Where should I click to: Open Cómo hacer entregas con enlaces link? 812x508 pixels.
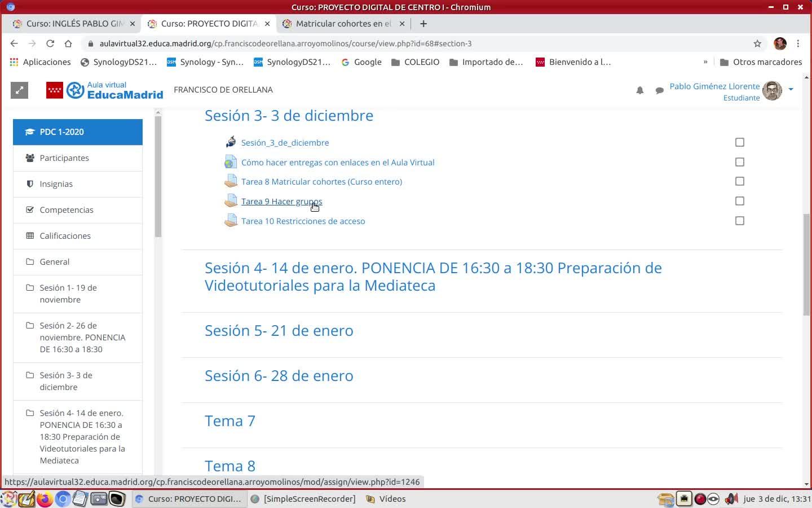point(338,163)
